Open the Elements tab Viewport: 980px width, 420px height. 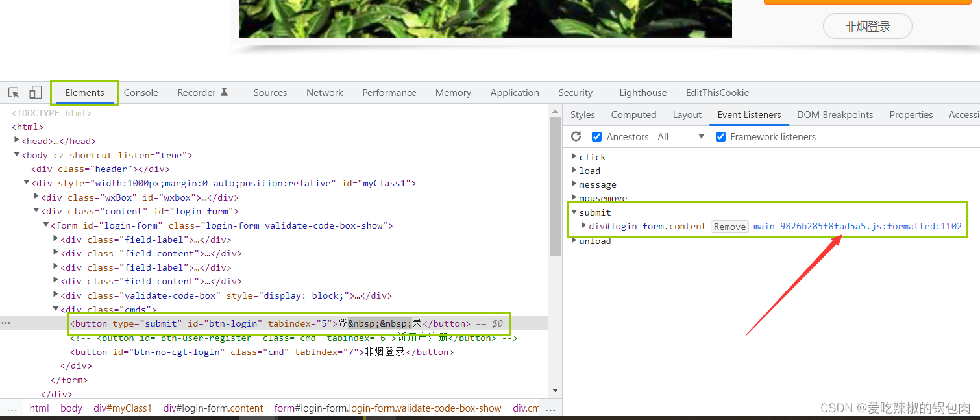point(85,93)
